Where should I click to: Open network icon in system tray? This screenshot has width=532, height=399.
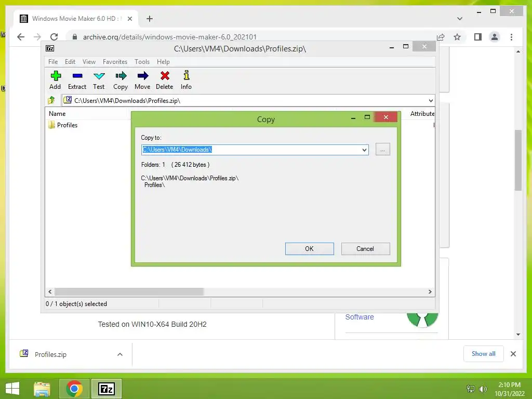[x=471, y=389]
